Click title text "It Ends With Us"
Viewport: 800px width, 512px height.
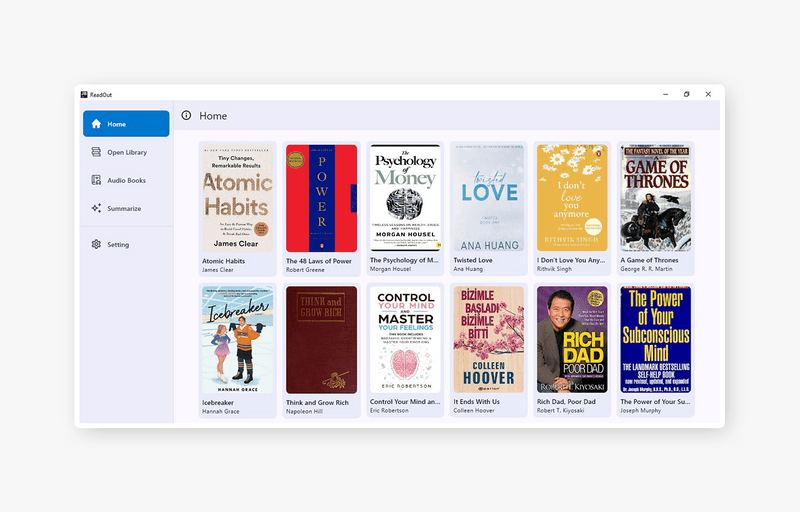click(x=477, y=401)
